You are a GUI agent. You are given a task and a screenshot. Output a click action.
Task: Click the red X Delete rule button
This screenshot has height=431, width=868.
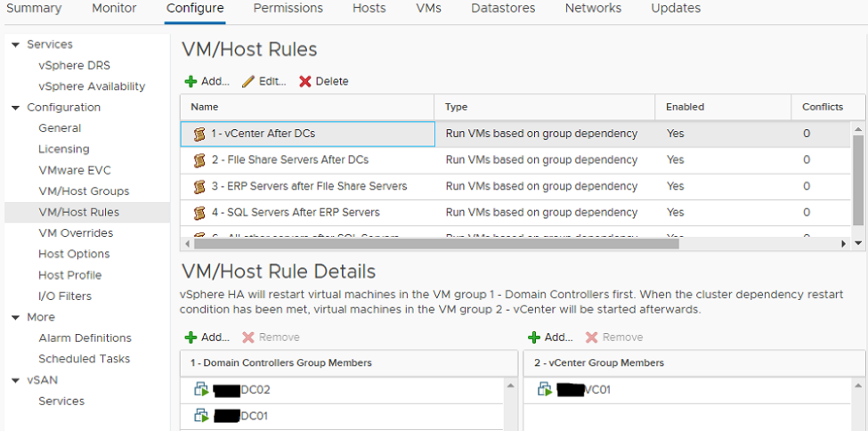click(x=323, y=81)
